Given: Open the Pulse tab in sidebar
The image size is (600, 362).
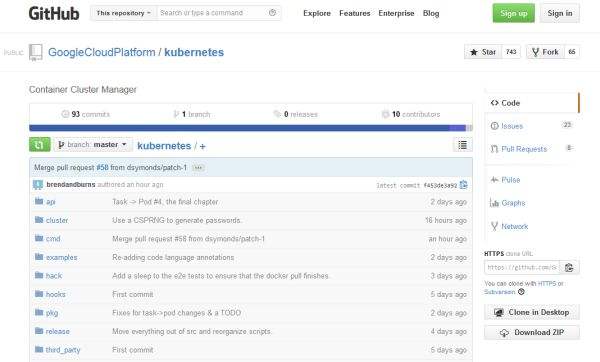Looking at the screenshot, I should [532, 180].
